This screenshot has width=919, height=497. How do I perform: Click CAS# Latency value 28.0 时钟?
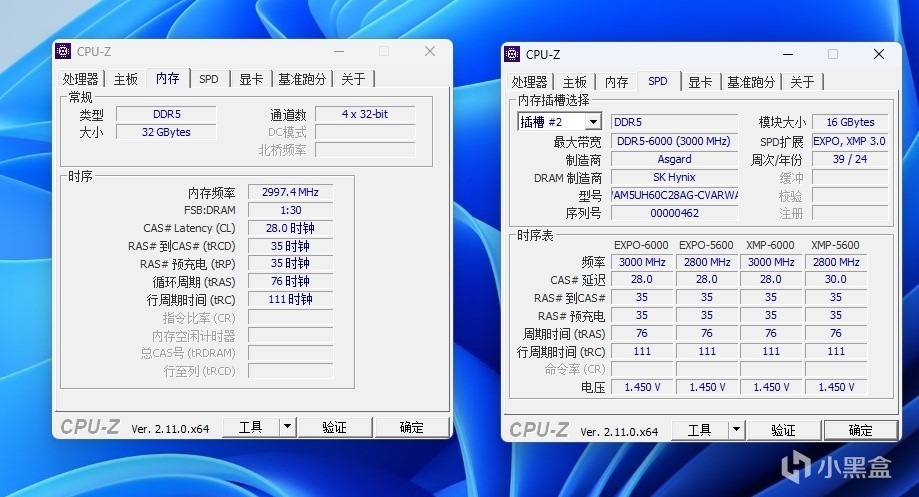point(290,228)
